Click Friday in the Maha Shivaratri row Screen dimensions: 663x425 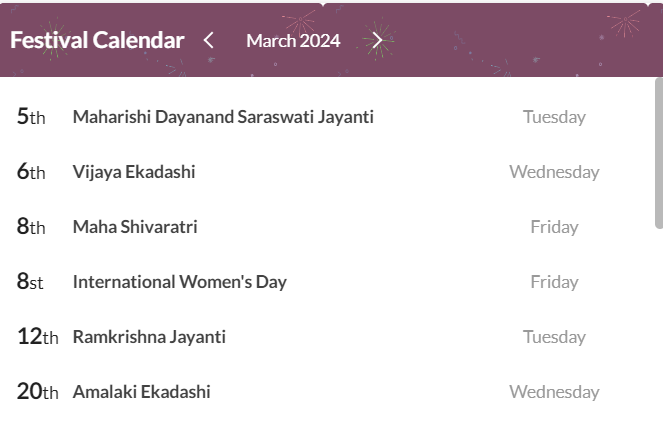(554, 227)
